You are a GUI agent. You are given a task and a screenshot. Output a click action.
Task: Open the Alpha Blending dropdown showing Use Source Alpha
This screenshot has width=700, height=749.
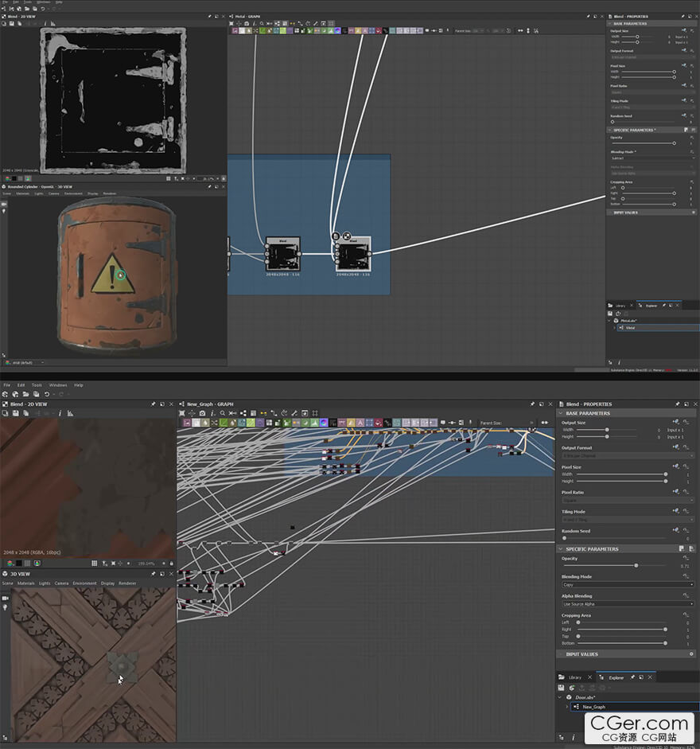[x=628, y=604]
